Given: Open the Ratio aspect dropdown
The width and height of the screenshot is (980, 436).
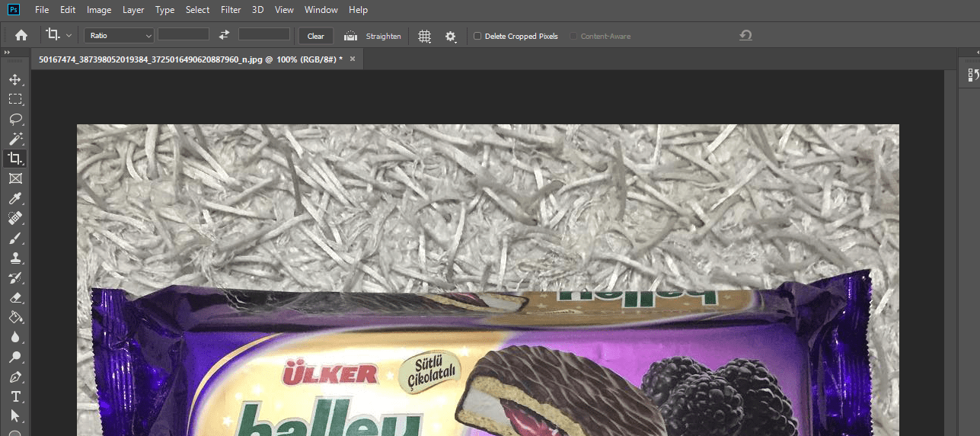Looking at the screenshot, I should [x=119, y=35].
